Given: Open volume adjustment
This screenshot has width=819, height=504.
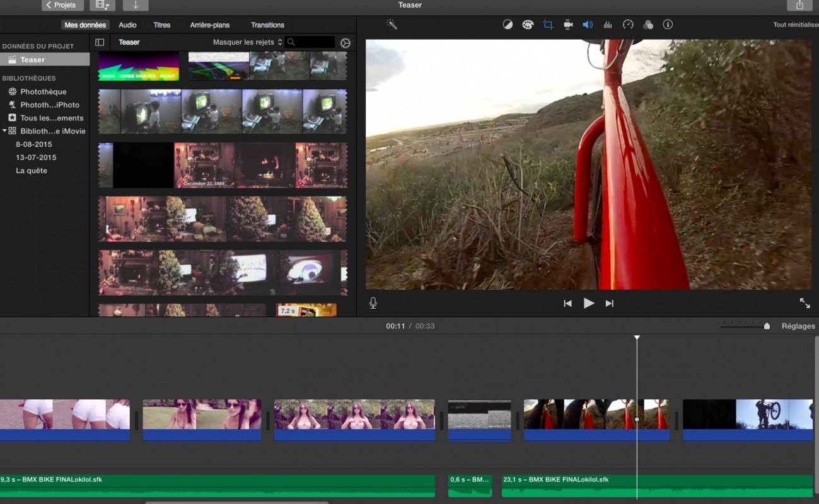Looking at the screenshot, I should pyautogui.click(x=588, y=25).
